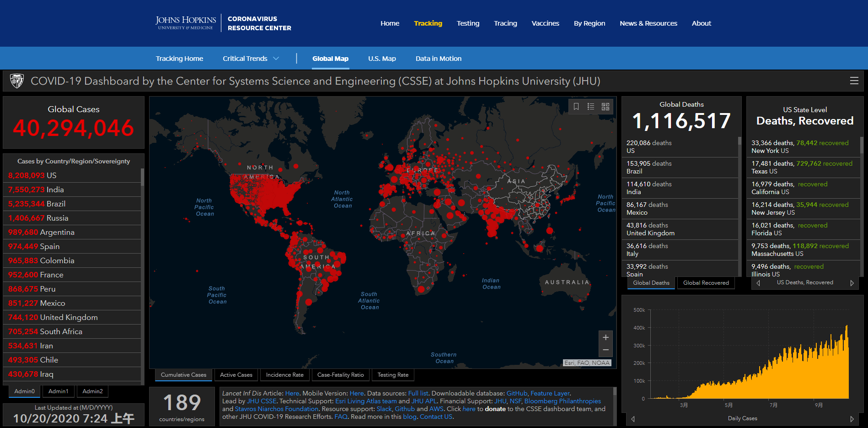Image resolution: width=868 pixels, height=428 pixels.
Task: Open the bookmarks icon on the map
Action: click(576, 107)
